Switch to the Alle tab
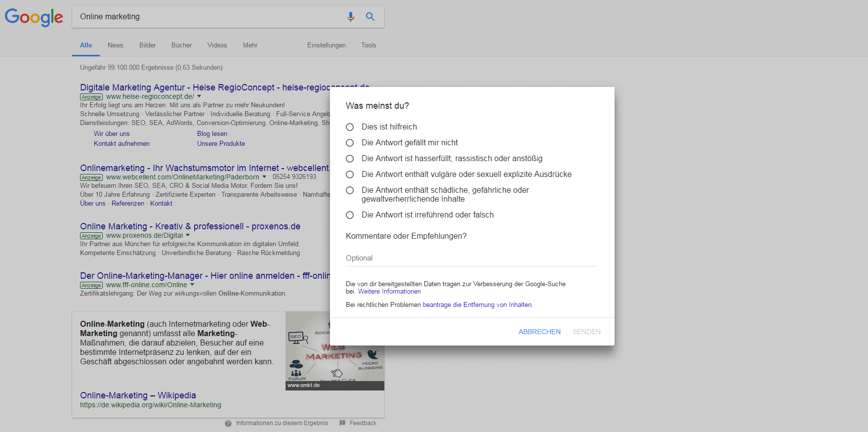 [x=86, y=45]
